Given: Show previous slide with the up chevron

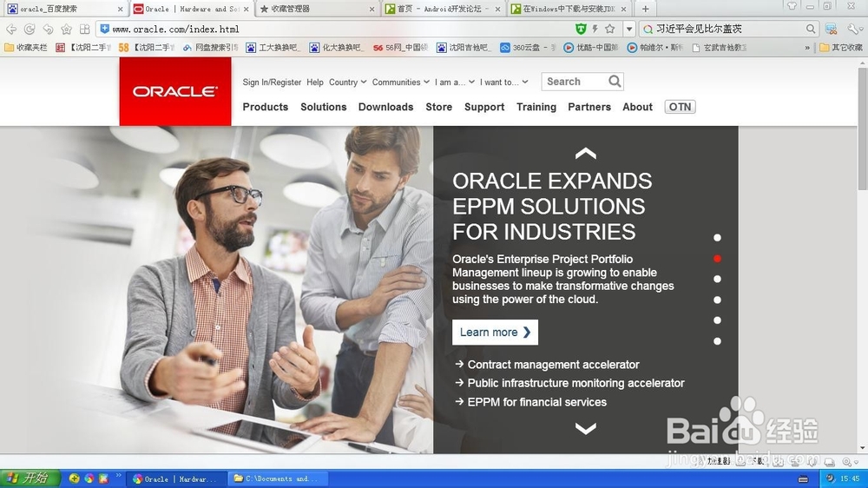Looking at the screenshot, I should pyautogui.click(x=586, y=154).
